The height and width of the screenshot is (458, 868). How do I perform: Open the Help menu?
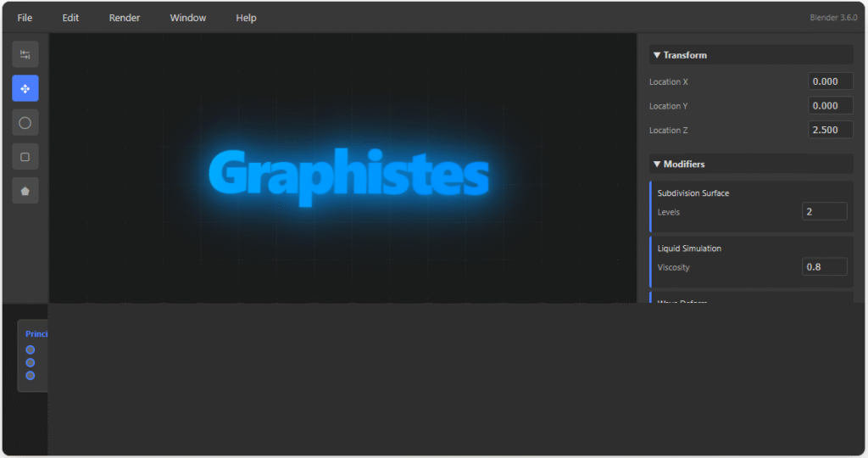pos(246,18)
